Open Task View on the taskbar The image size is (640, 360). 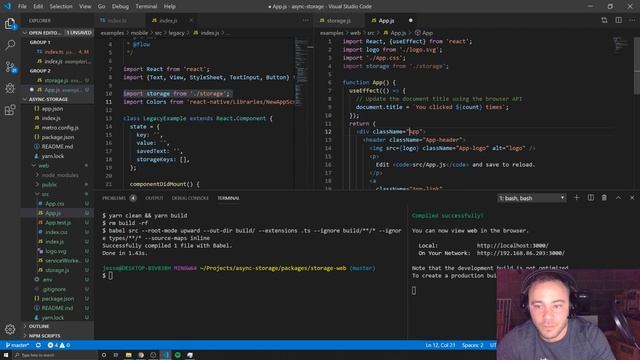tap(116, 355)
